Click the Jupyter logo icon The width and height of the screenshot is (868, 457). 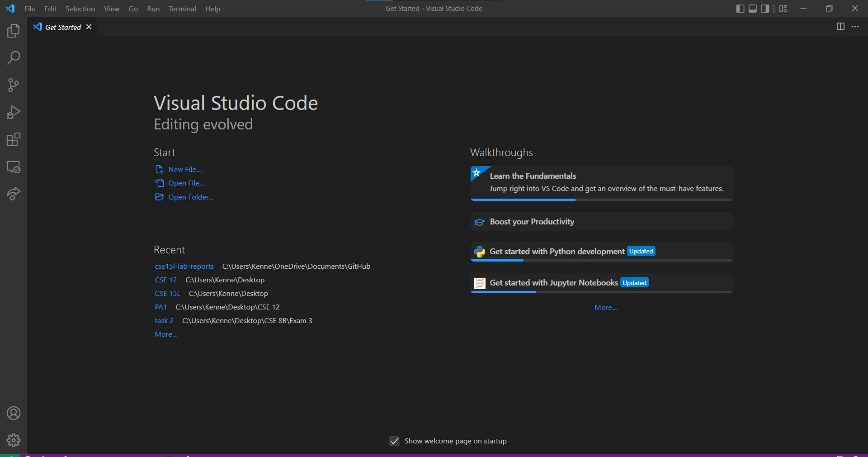click(x=480, y=283)
